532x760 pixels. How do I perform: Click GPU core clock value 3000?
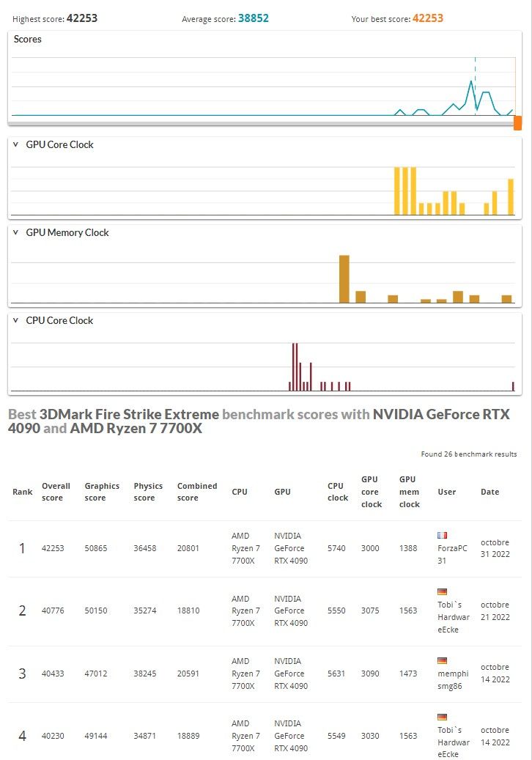point(370,548)
